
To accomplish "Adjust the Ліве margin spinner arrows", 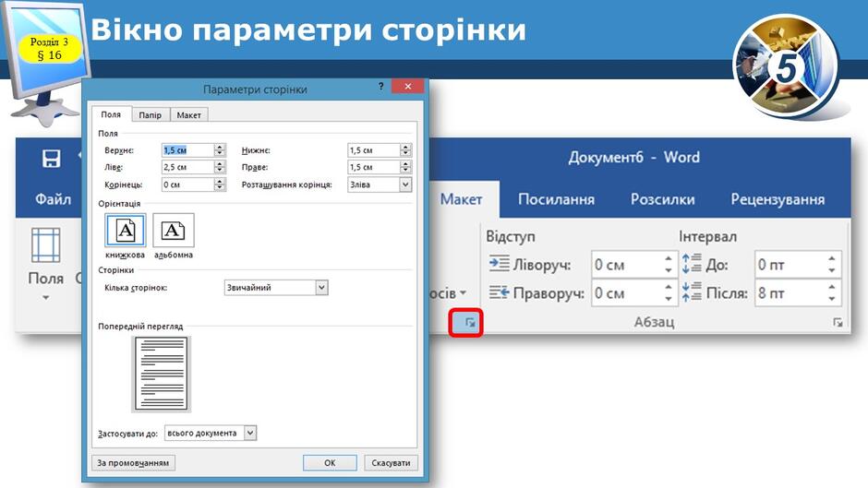I will point(220,167).
